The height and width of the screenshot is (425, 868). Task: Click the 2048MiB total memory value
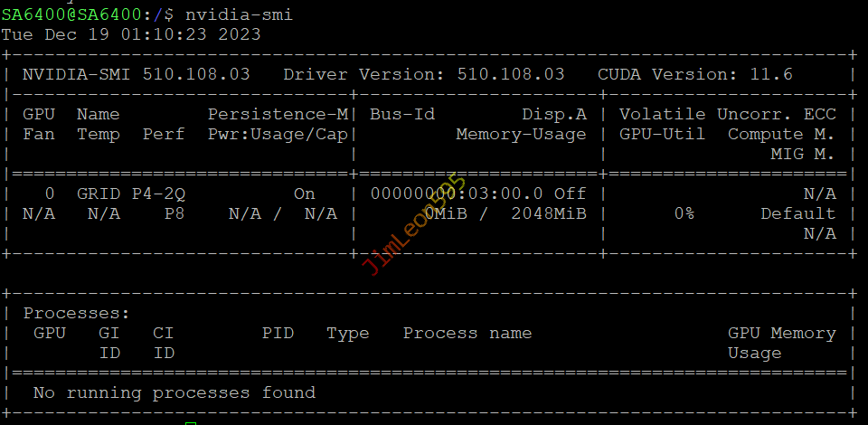(549, 213)
